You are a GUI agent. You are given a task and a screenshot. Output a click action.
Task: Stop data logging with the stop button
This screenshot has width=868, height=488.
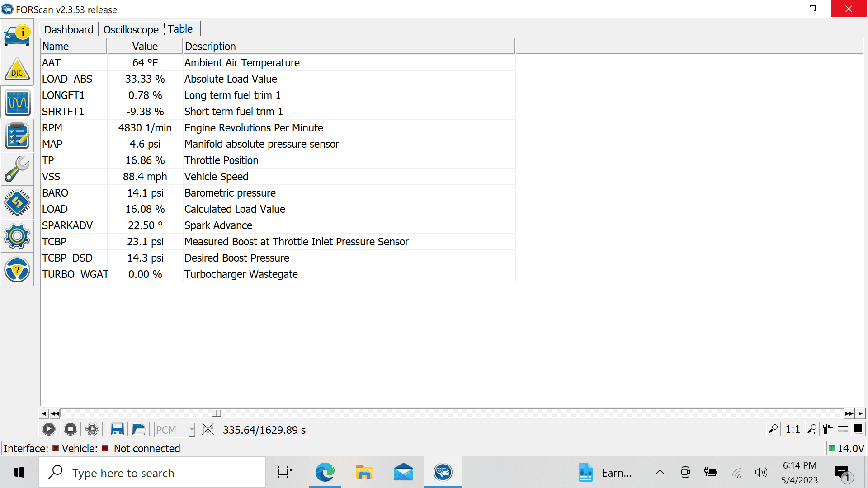tap(71, 429)
